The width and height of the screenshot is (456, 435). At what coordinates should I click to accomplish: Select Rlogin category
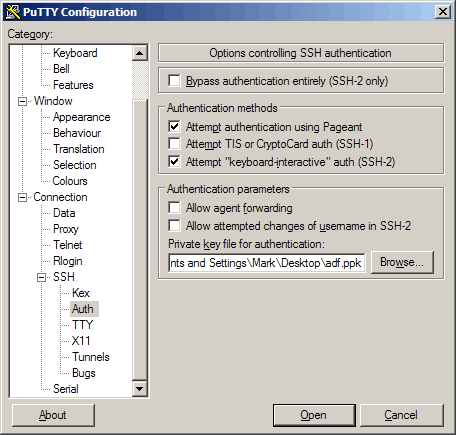pos(68,261)
